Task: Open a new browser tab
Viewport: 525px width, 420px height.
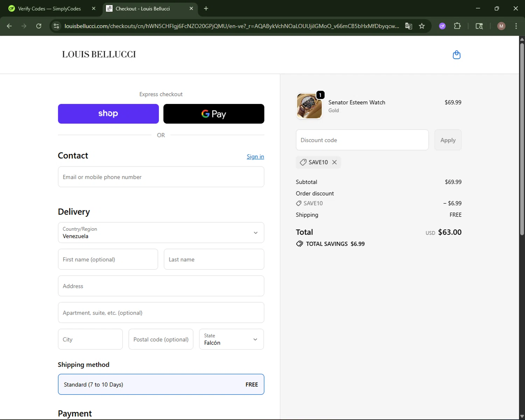Action: pos(206,8)
